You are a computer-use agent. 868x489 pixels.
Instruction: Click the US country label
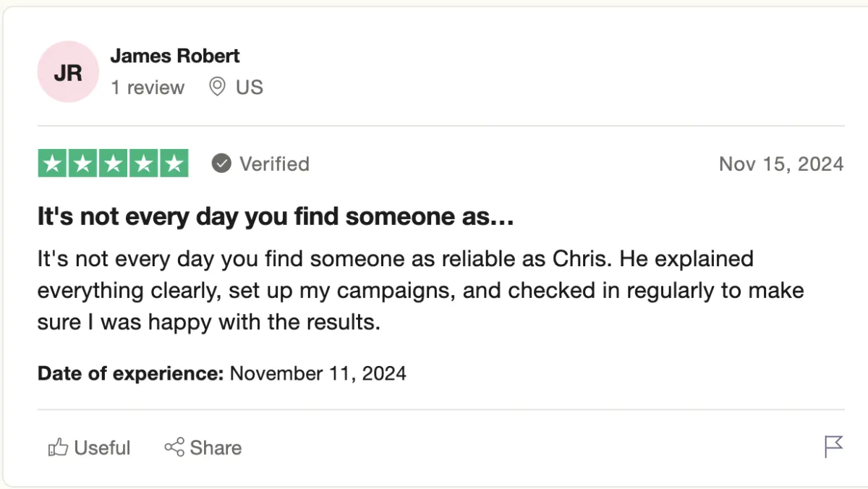[x=250, y=88]
